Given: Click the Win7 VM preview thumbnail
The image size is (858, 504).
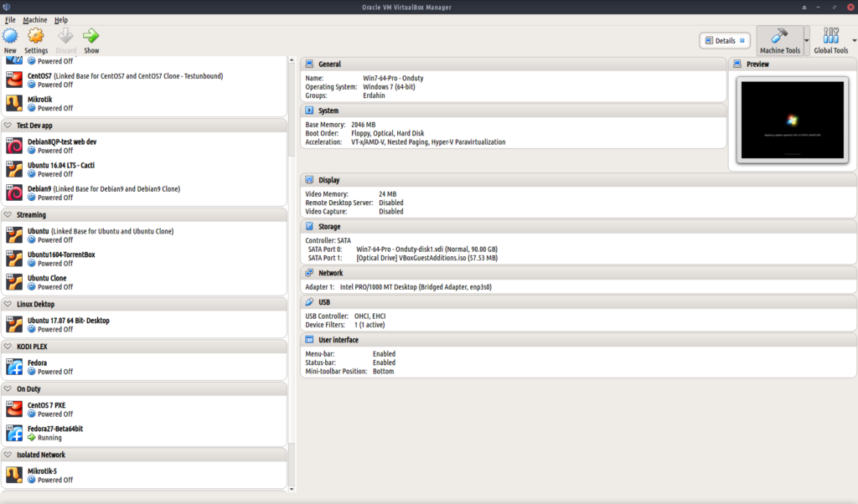Looking at the screenshot, I should pyautogui.click(x=793, y=120).
